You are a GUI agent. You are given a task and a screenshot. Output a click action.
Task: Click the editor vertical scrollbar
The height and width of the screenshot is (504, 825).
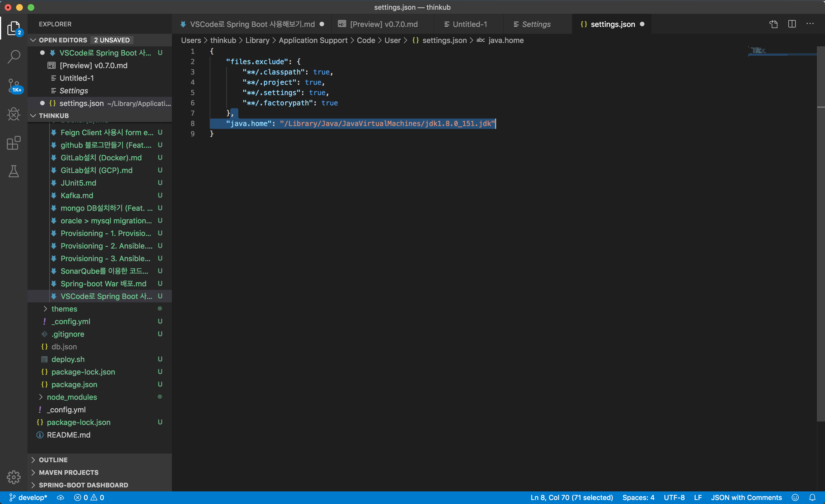click(821, 234)
